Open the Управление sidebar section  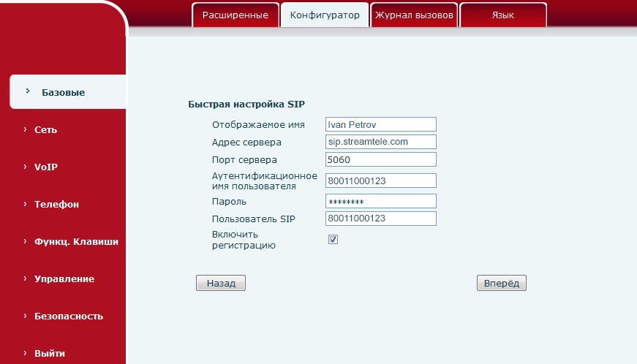tap(64, 279)
